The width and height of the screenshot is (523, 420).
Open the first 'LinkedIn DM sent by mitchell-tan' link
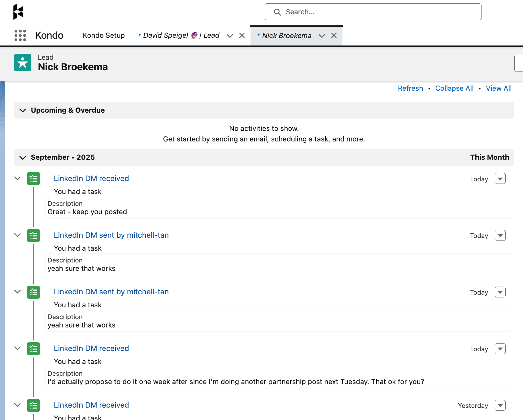tap(111, 235)
